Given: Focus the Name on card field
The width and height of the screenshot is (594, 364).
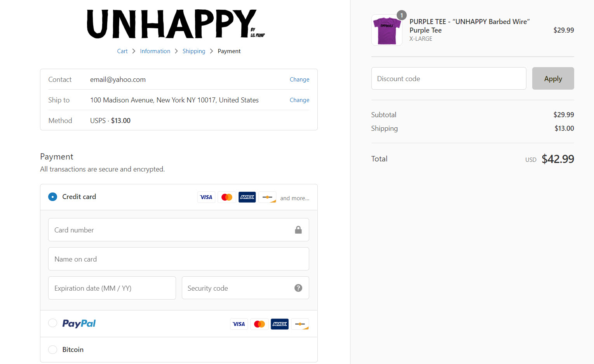Looking at the screenshot, I should (x=178, y=259).
